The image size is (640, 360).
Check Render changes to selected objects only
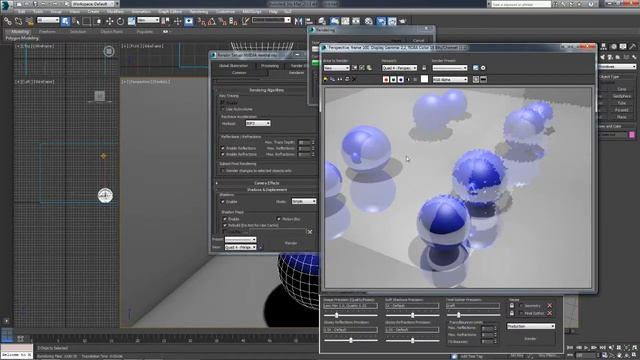pyautogui.click(x=223, y=171)
